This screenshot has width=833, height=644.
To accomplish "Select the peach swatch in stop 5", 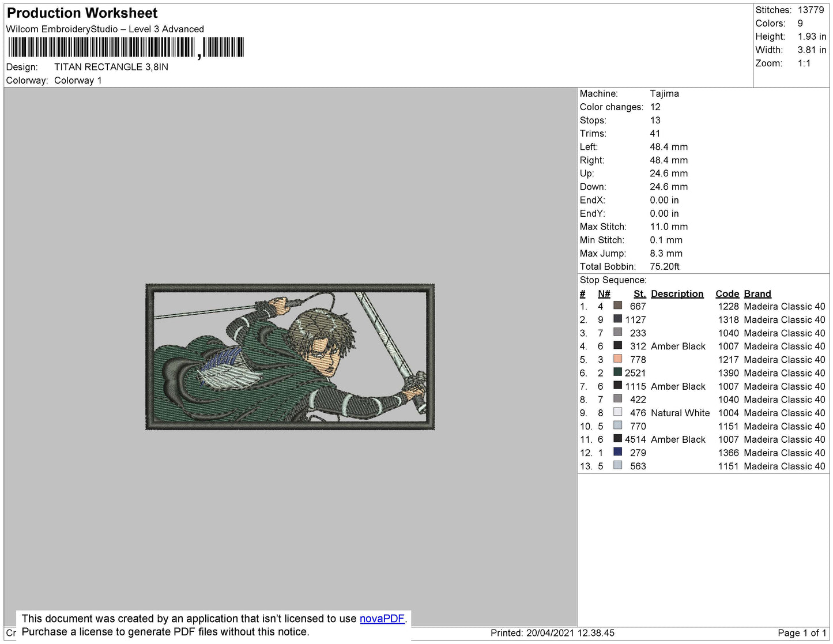I will [617, 359].
